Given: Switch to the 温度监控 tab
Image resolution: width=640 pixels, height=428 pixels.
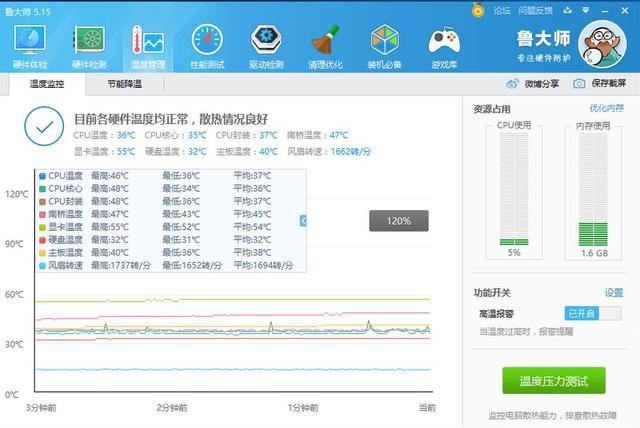Looking at the screenshot, I should [x=47, y=84].
